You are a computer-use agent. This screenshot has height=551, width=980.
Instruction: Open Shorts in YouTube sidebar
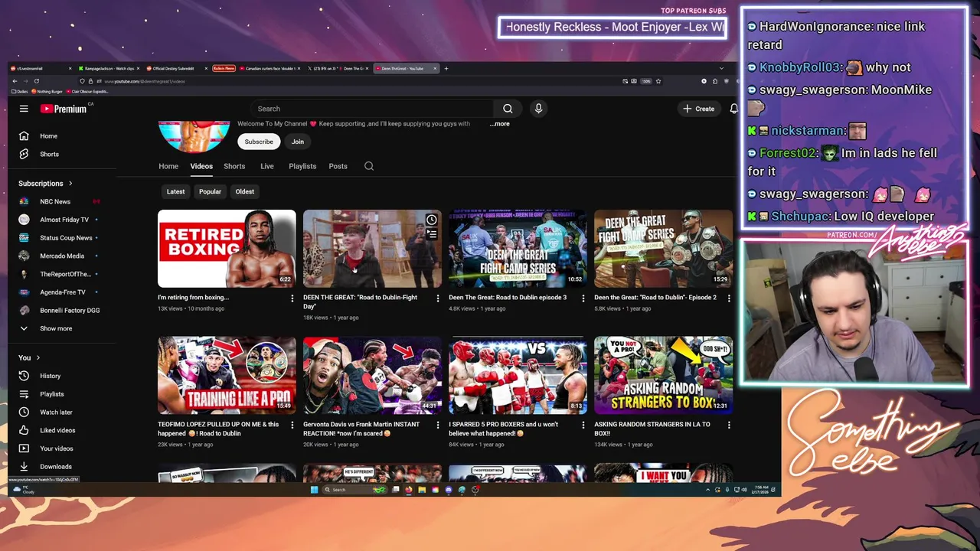click(x=49, y=154)
